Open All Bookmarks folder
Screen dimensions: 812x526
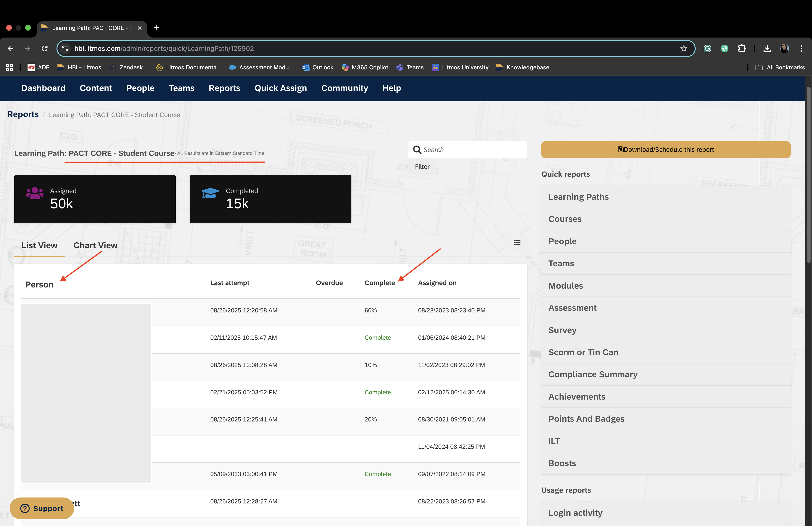coord(780,67)
